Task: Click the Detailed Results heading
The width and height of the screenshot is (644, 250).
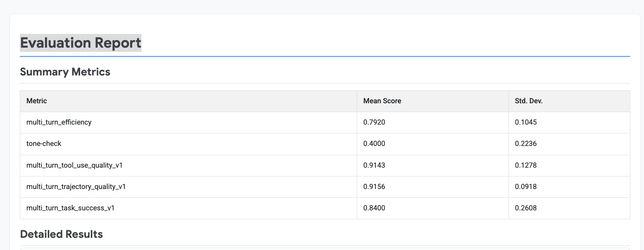Action: [x=61, y=234]
